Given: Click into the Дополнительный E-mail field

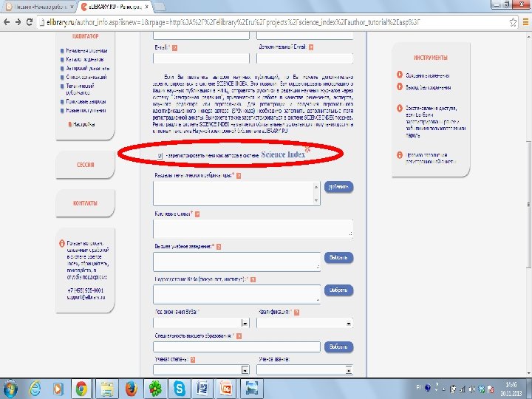Looking at the screenshot, I should click(x=304, y=58).
